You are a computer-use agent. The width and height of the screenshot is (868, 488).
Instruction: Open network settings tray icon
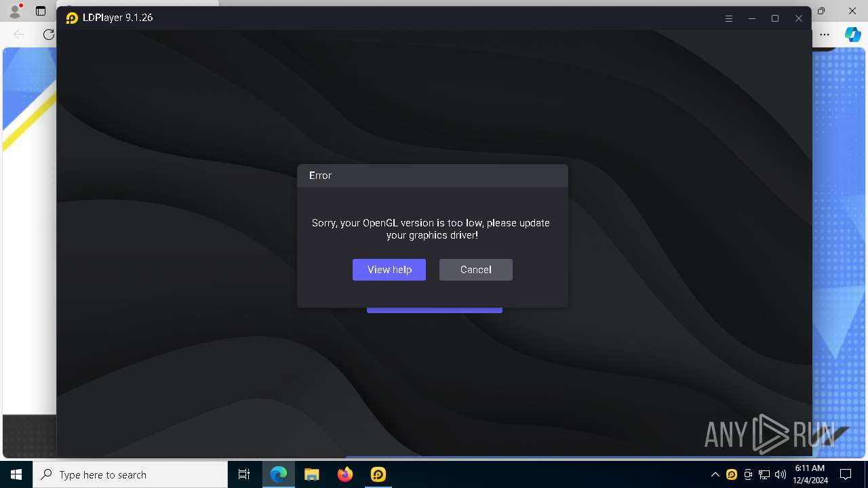[x=764, y=474]
